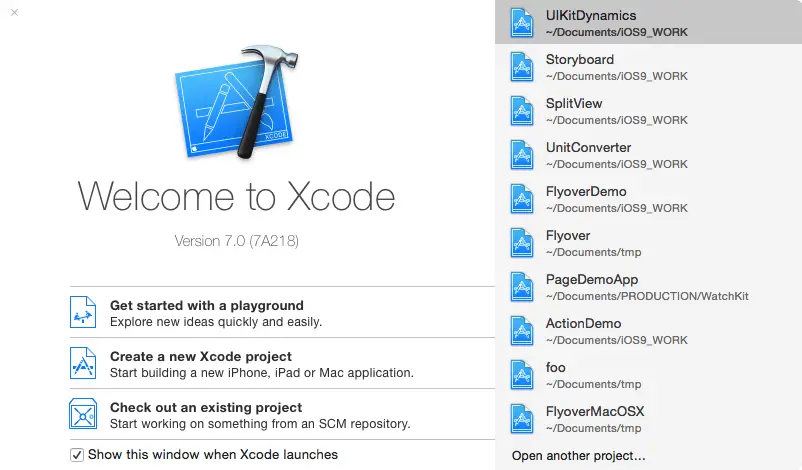The height and width of the screenshot is (470, 802).
Task: Click 'Explore new ideas quickly and easily.' text
Action: pos(216,322)
